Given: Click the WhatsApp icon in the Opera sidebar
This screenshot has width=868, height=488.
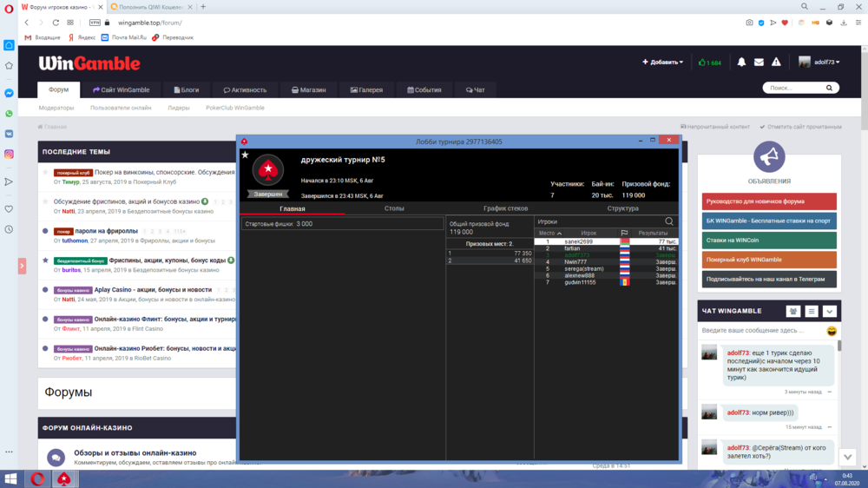Looking at the screenshot, I should 9,113.
